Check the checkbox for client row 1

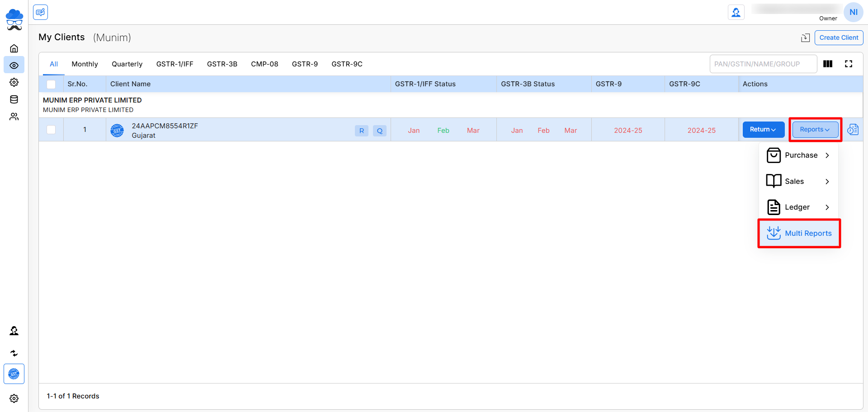point(51,130)
